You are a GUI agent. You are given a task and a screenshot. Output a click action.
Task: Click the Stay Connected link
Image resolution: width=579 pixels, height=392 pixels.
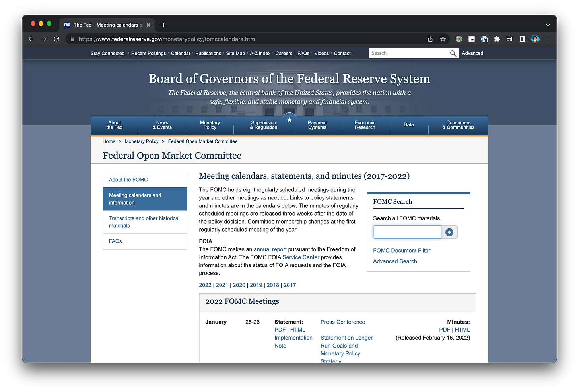coord(107,54)
